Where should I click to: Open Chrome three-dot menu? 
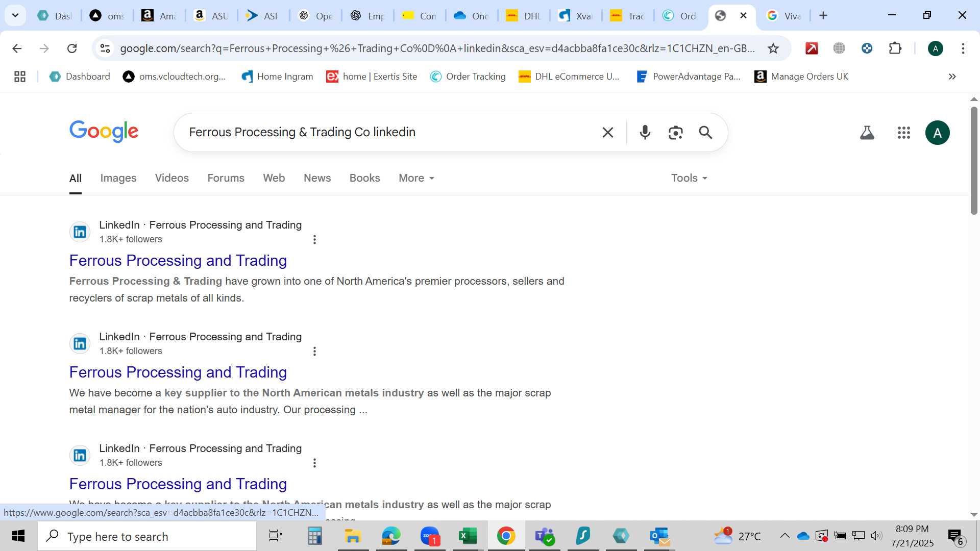tap(963, 48)
